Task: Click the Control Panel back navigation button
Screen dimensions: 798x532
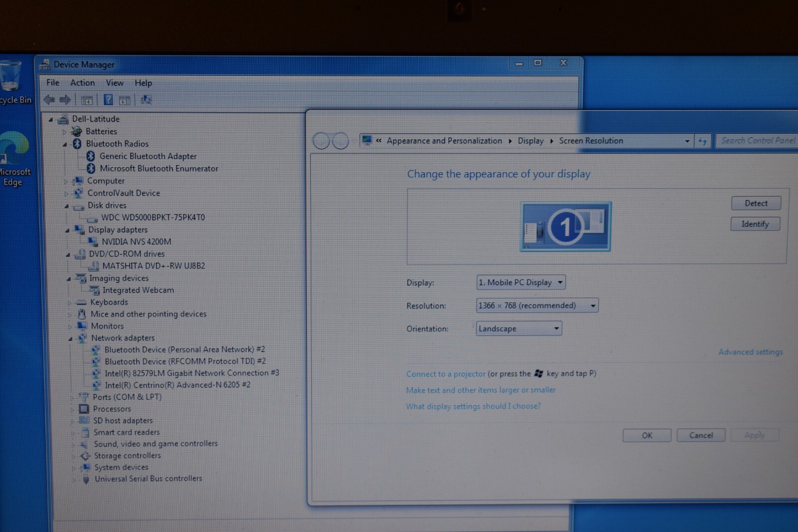Action: pos(321,141)
